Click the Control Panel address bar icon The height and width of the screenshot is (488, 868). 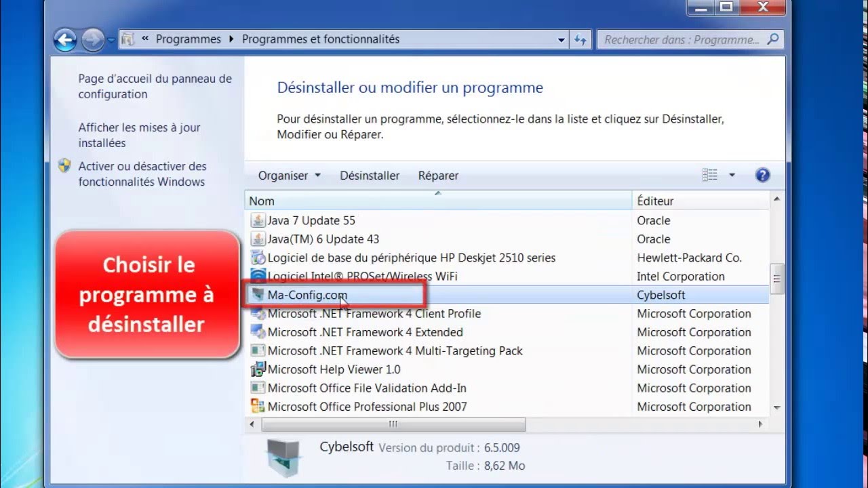(128, 39)
